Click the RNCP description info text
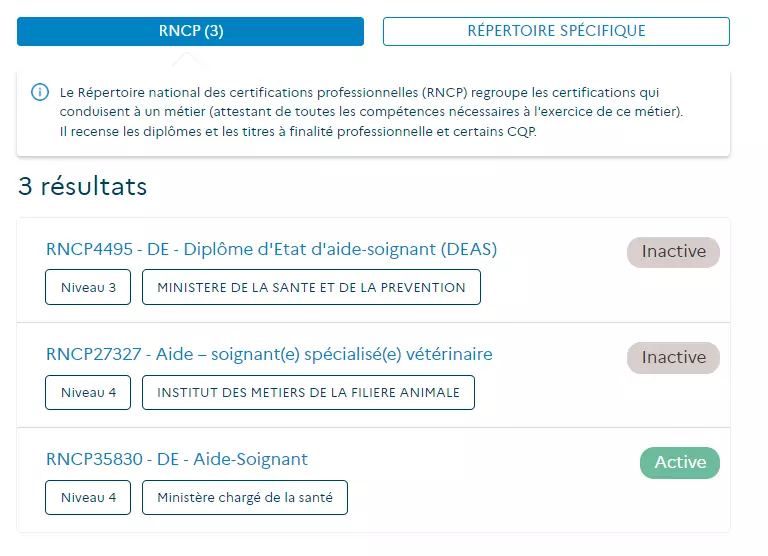 click(371, 112)
